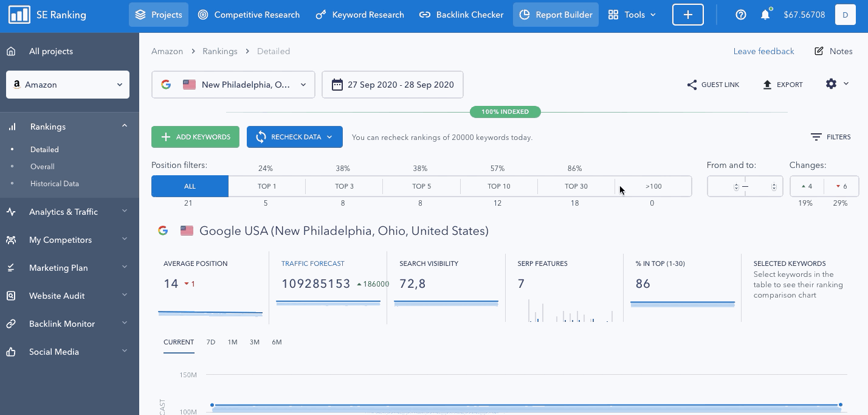Open the user avatar D menu
Viewport: 868px width, 415px height.
[846, 15]
